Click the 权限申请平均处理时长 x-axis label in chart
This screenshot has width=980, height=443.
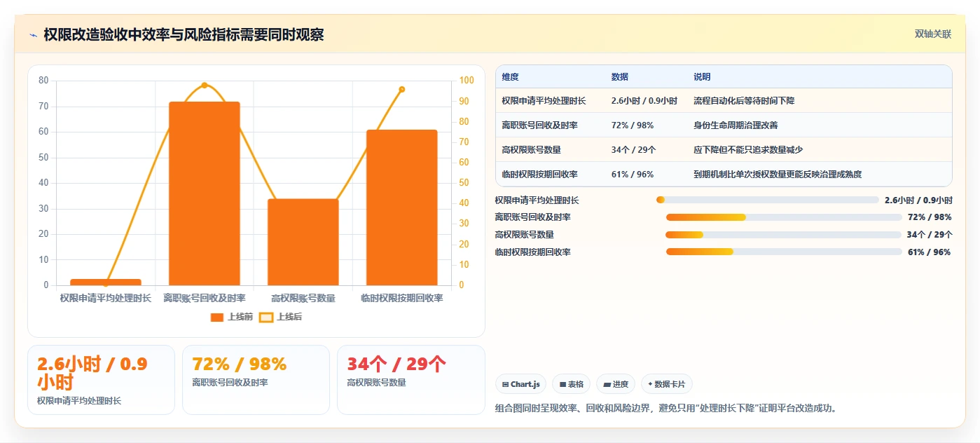click(106, 298)
